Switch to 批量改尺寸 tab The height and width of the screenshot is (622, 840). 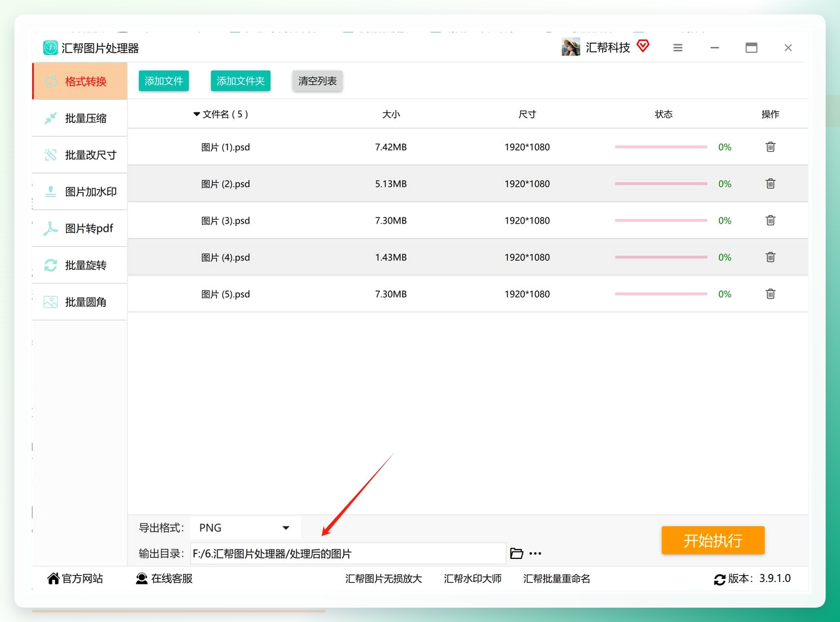[80, 155]
